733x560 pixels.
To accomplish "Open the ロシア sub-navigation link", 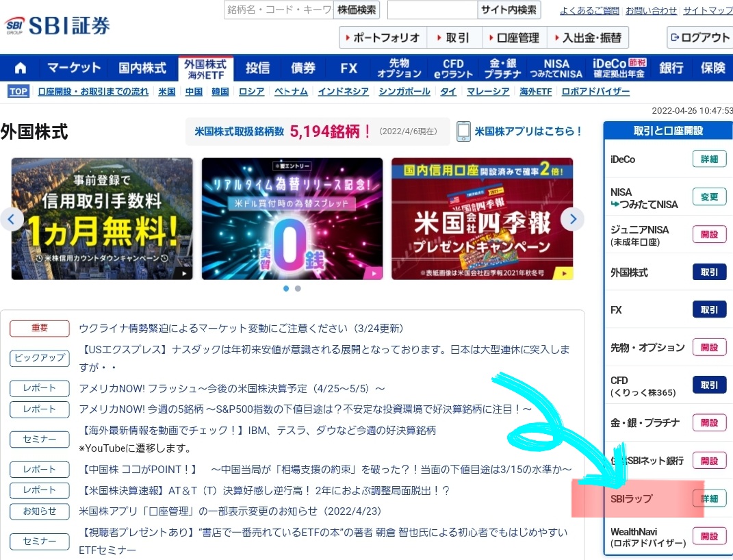I will 251,92.
